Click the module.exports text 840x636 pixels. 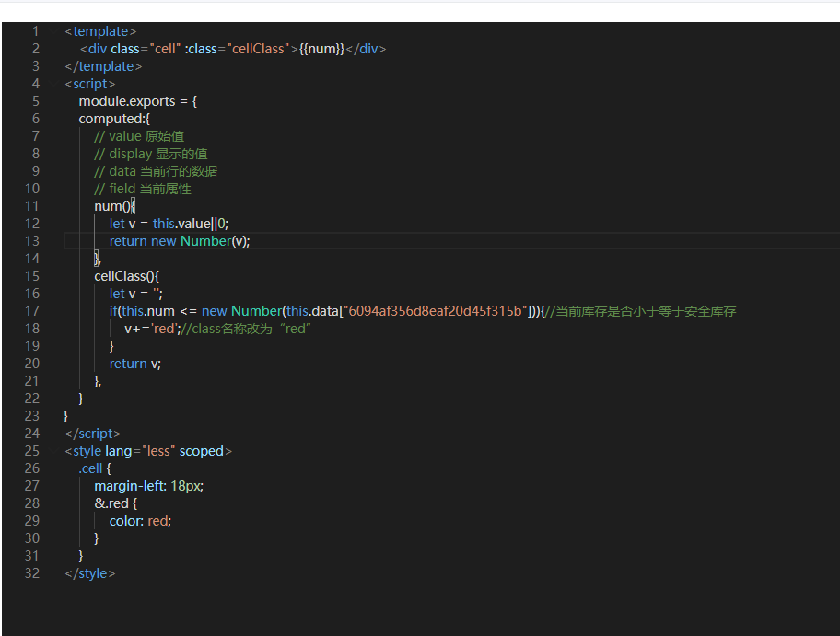(x=127, y=101)
